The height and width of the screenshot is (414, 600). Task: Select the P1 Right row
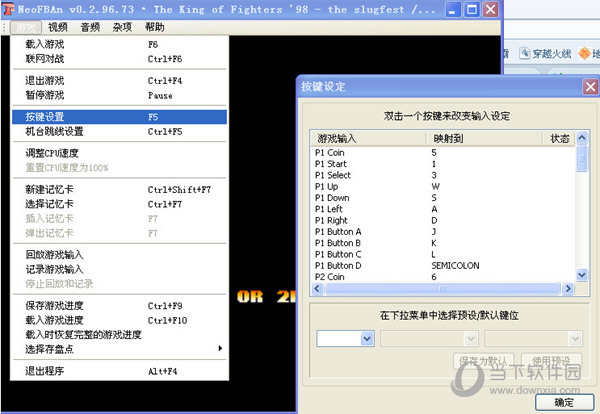point(443,220)
